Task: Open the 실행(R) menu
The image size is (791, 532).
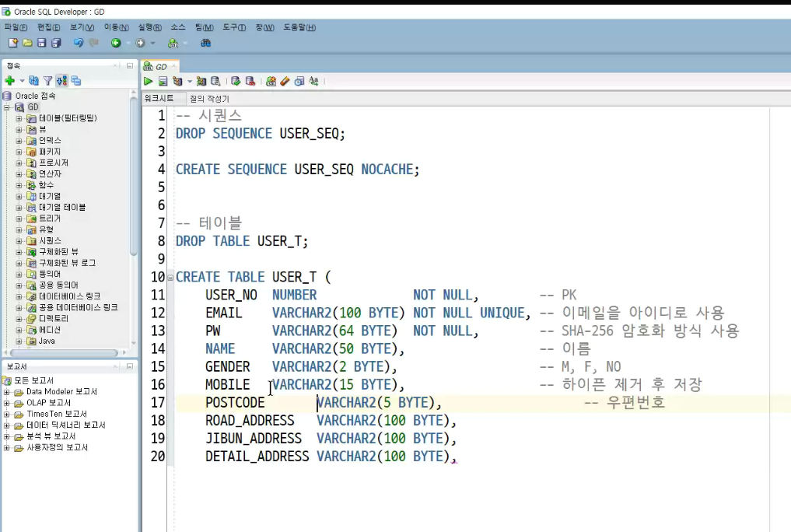Action: click(150, 27)
